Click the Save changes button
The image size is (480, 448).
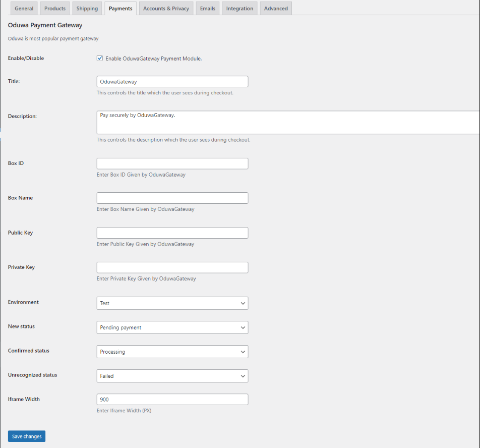coord(27,436)
